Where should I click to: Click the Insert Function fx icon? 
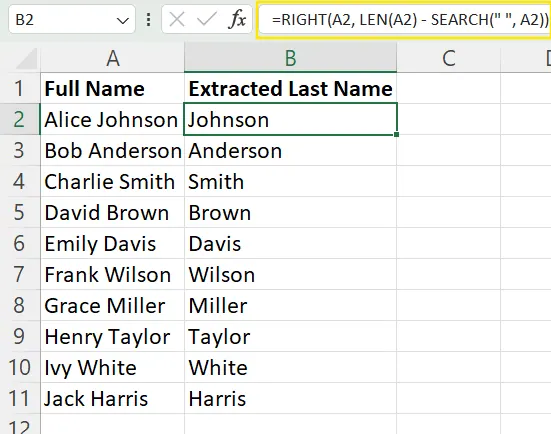pos(237,19)
